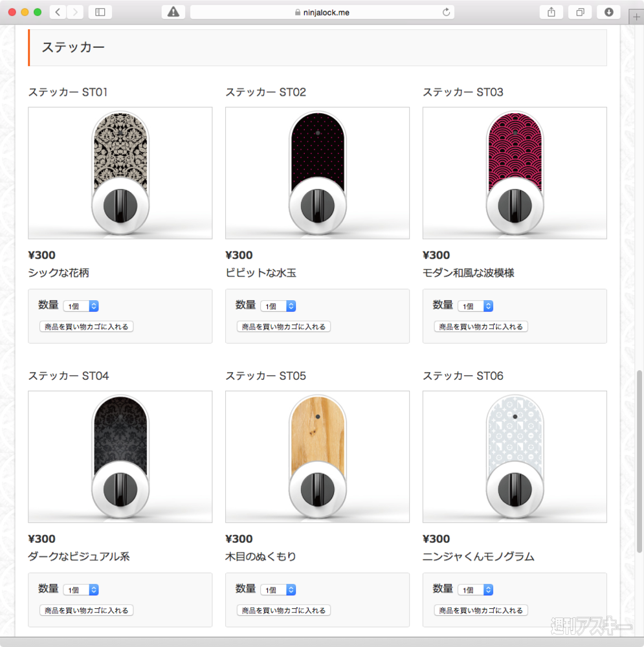The height and width of the screenshot is (647, 644).
Task: Click the 木目のぬくもり description
Action: [x=260, y=556]
